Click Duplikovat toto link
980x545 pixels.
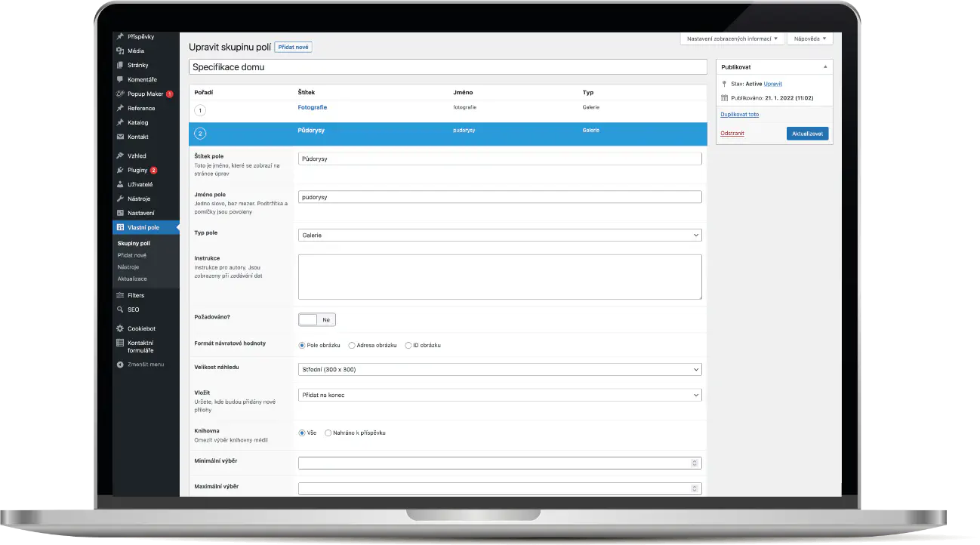(739, 114)
